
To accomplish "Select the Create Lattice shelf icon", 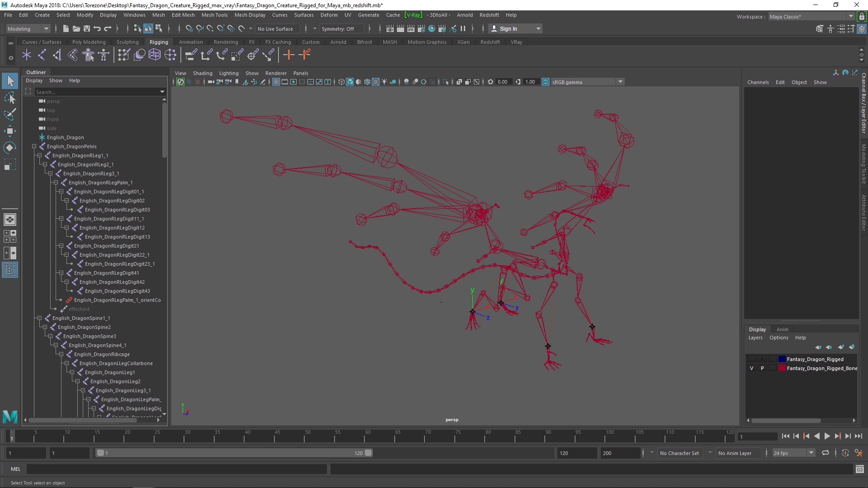I will click(155, 55).
